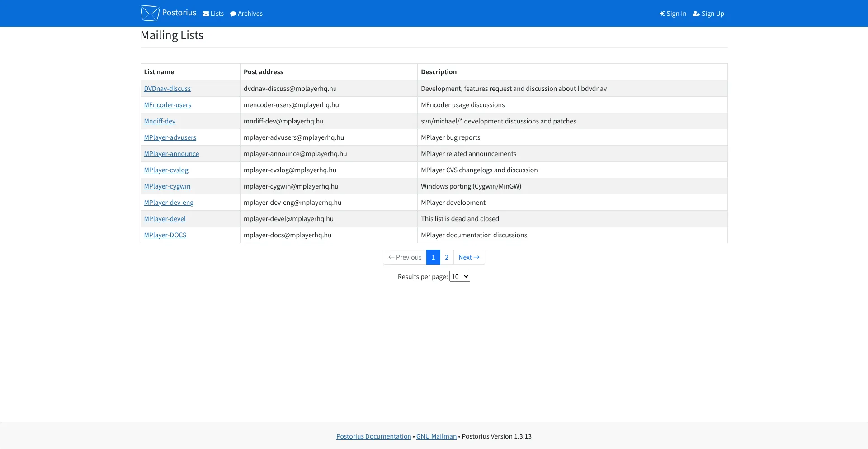Click the svn/michael/* development description
Image resolution: width=868 pixels, height=449 pixels.
point(498,121)
